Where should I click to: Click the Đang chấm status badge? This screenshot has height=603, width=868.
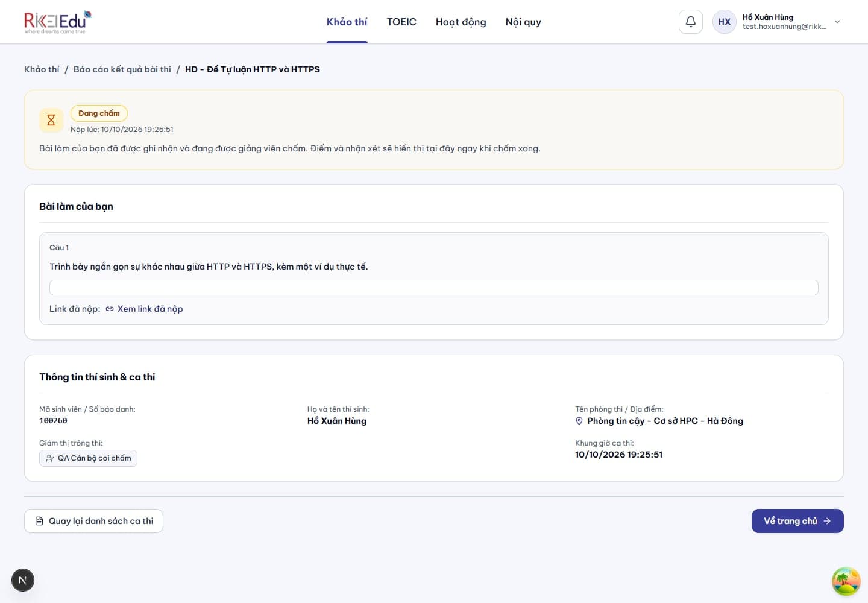pyautogui.click(x=99, y=113)
